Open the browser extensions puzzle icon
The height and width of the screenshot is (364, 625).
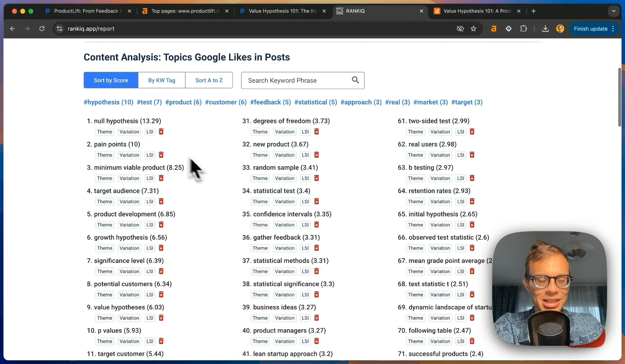click(x=523, y=29)
